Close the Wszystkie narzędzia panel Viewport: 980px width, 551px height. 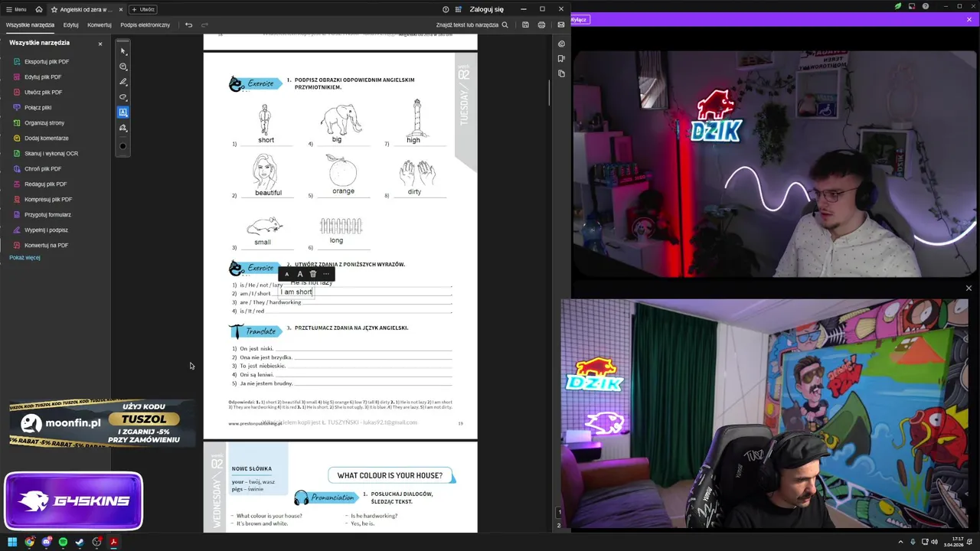tap(100, 44)
